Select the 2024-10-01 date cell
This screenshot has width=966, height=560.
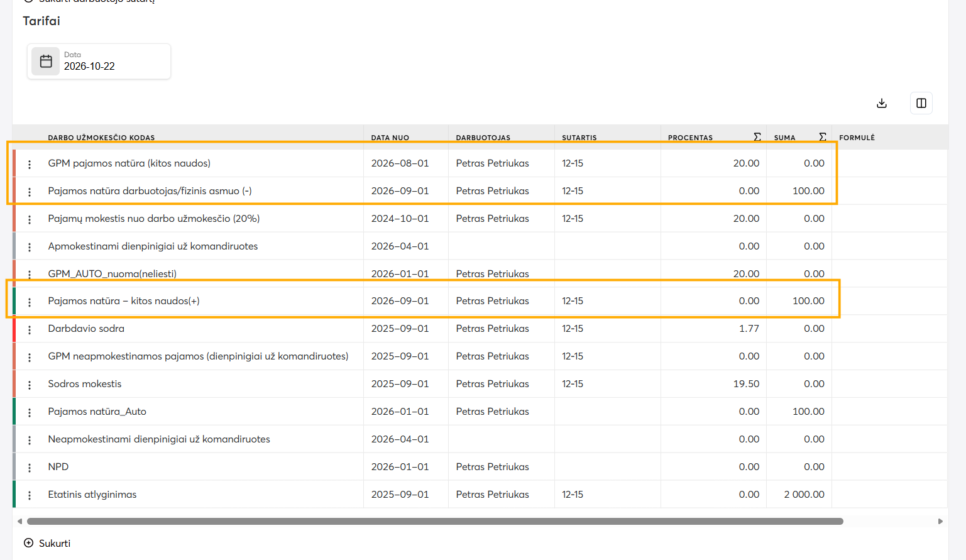[400, 218]
